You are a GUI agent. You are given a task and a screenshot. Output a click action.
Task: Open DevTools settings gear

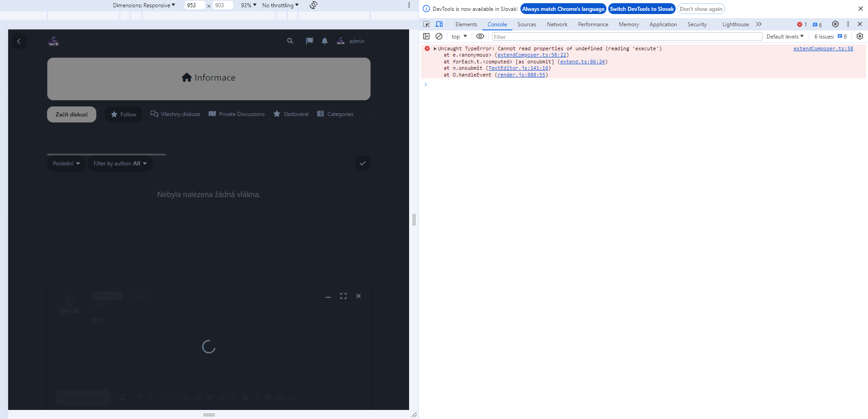tap(835, 24)
